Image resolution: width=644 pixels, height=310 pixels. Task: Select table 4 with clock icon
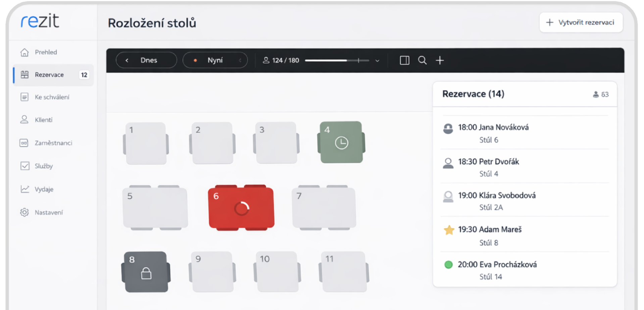[341, 142]
